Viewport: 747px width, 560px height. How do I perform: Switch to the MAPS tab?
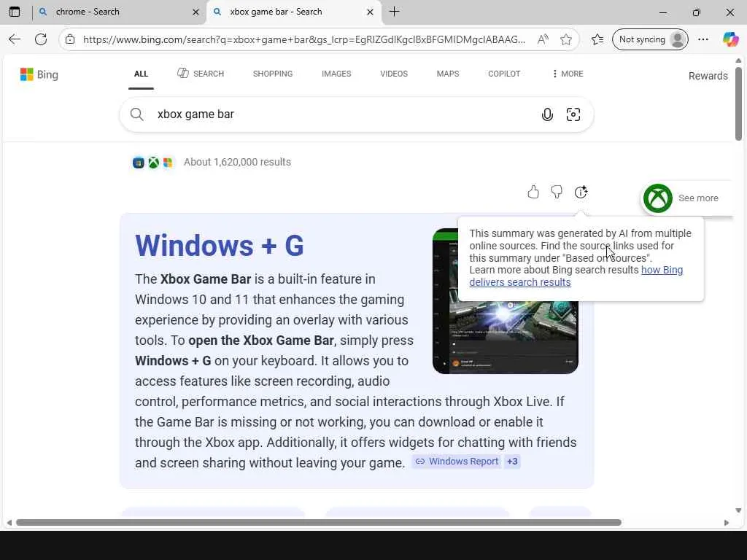coord(448,74)
